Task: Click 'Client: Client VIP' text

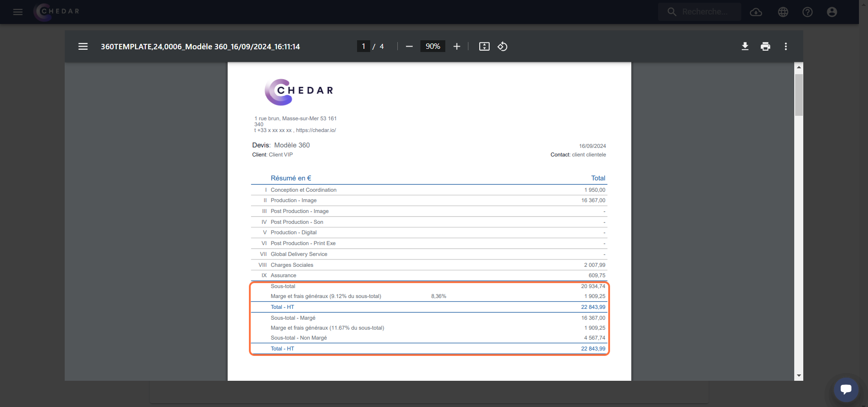Action: click(272, 155)
